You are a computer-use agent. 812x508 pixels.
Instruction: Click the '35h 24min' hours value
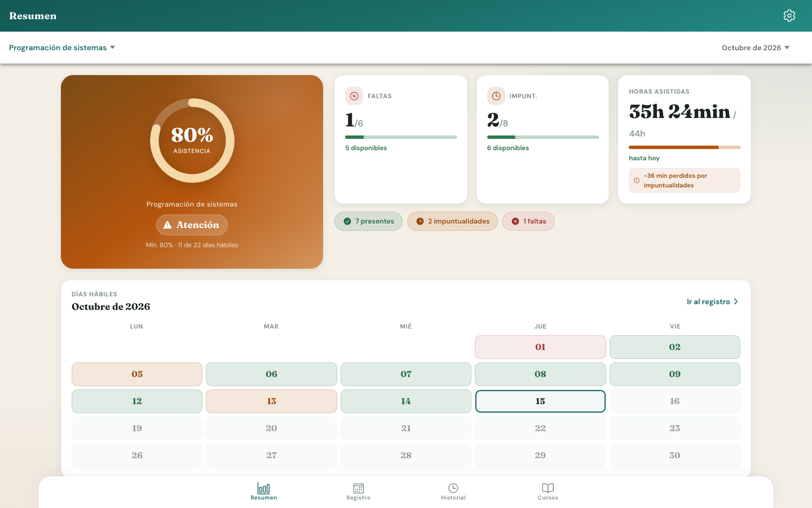679,112
